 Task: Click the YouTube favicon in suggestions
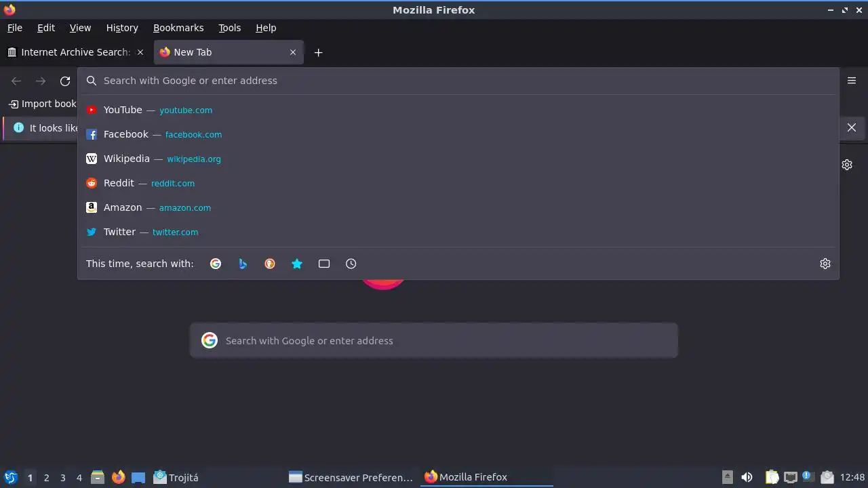pyautogui.click(x=92, y=110)
